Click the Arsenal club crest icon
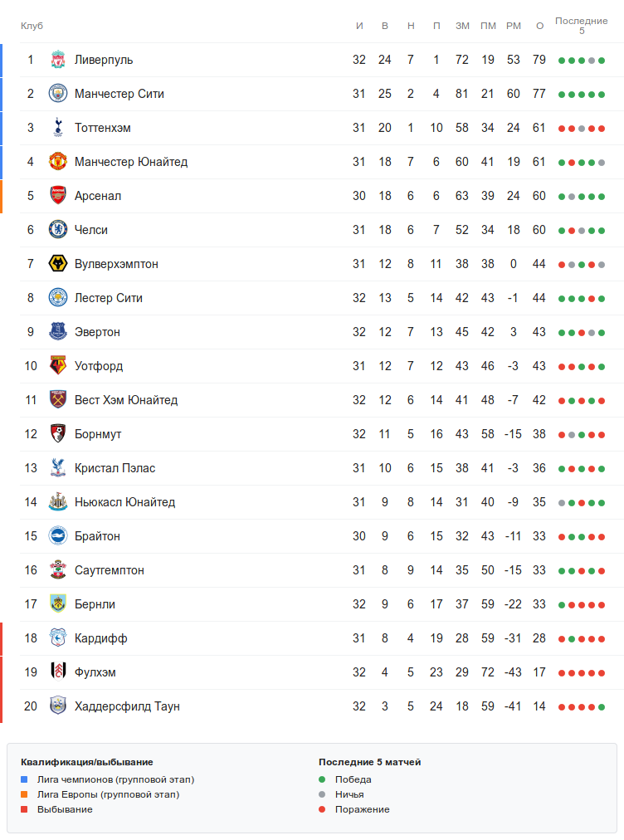The image size is (624, 840). tap(57, 196)
